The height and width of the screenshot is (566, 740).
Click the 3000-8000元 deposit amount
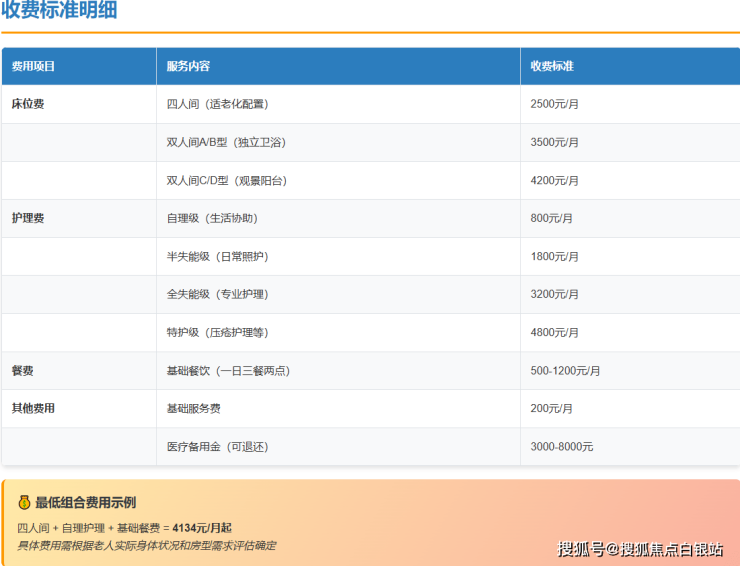tap(561, 446)
